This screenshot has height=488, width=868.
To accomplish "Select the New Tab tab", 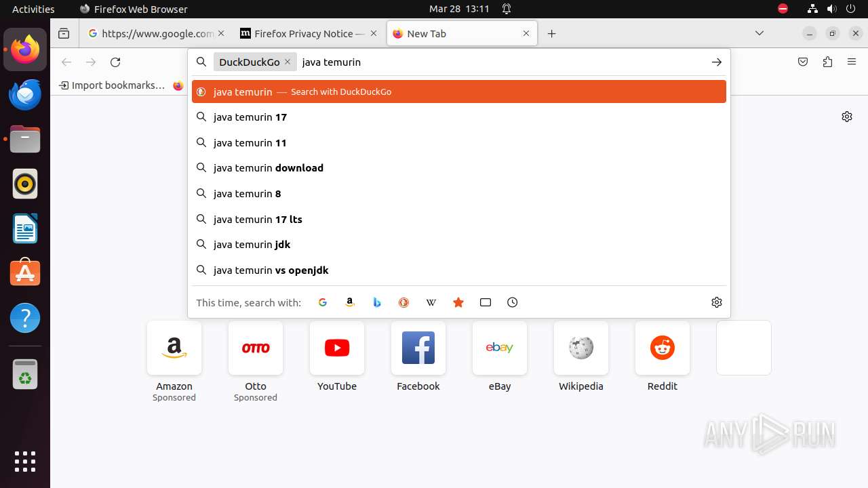I will [x=462, y=33].
